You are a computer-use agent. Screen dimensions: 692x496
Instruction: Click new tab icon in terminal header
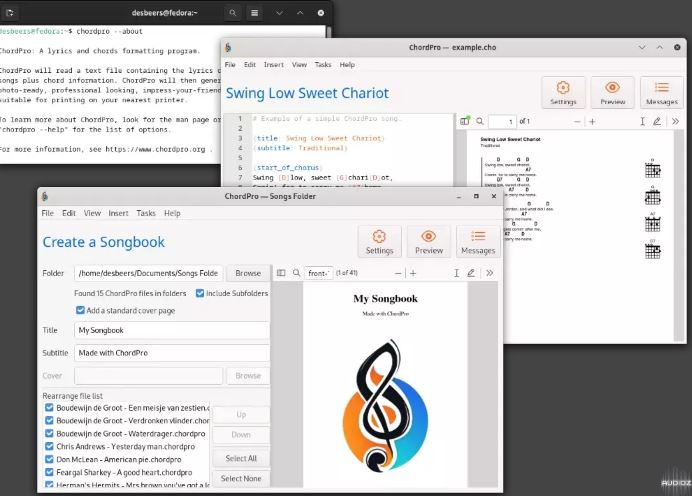(x=10, y=13)
